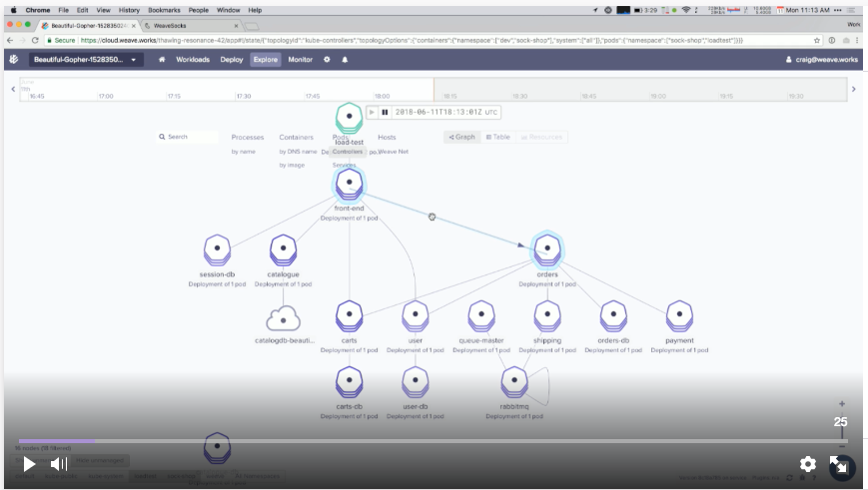This screenshot has height=490, width=868.
Task: Go to Weave Cloud home icon
Action: point(162,59)
